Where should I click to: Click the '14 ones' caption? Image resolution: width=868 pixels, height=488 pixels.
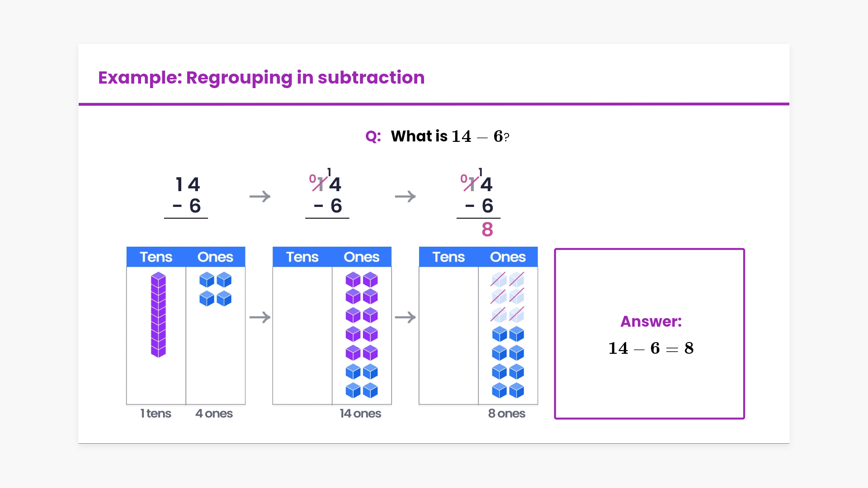(360, 413)
